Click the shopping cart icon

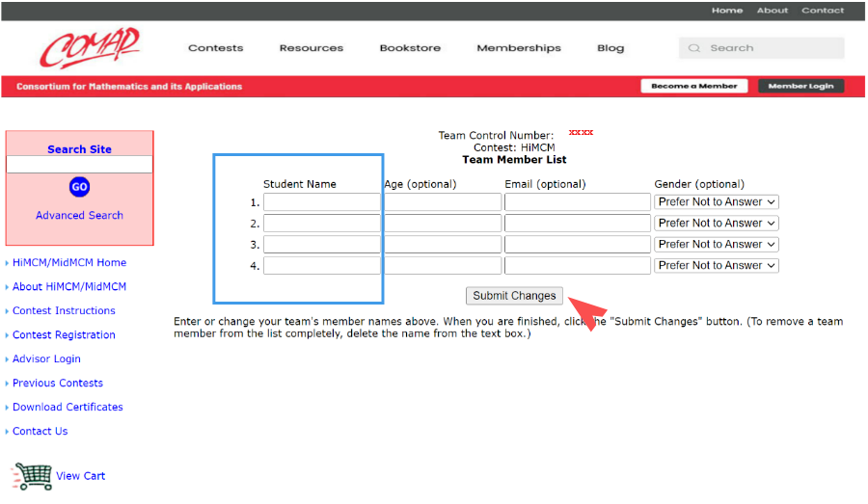pyautogui.click(x=32, y=476)
